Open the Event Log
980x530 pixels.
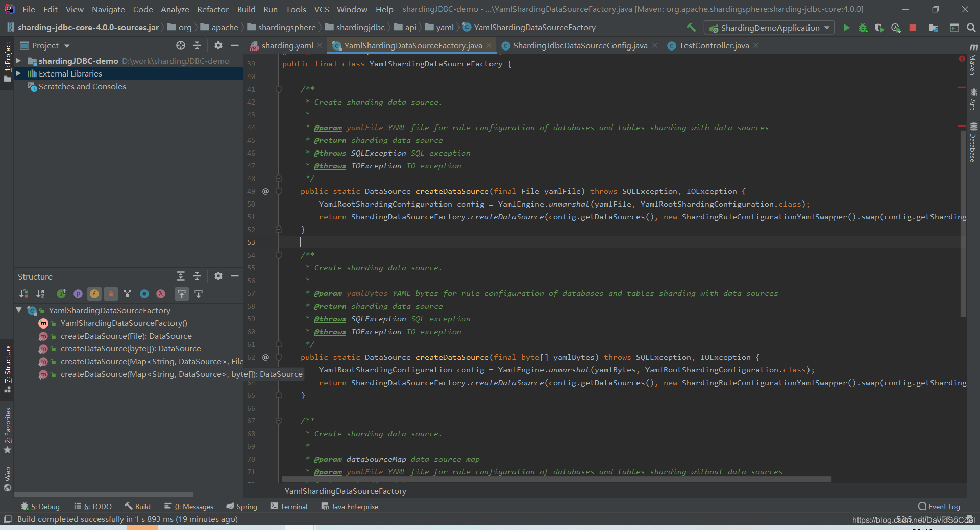(939, 507)
